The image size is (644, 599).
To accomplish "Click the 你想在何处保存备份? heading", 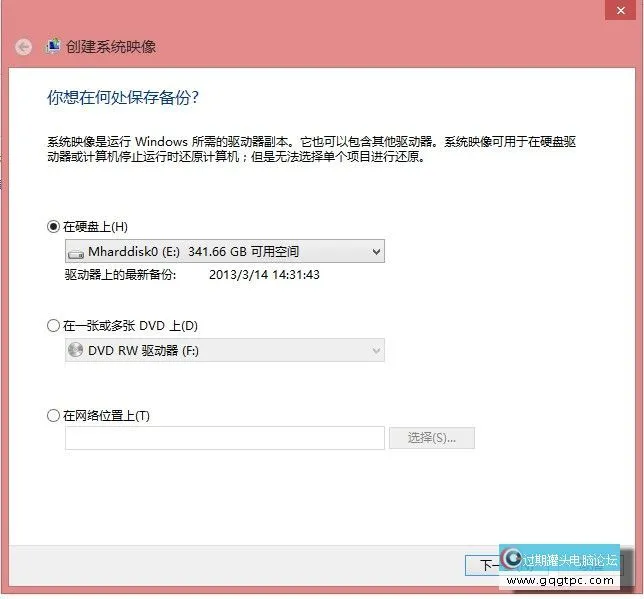I will pos(123,98).
